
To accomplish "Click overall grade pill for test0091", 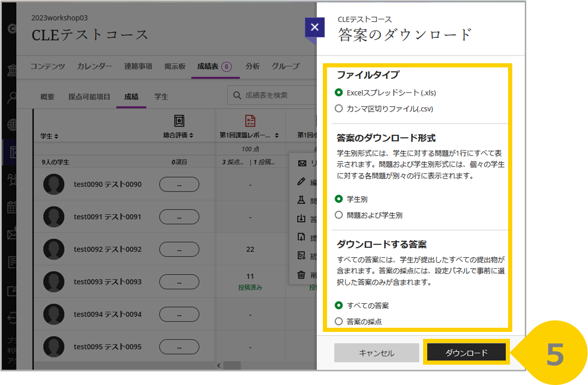I will coord(179,217).
